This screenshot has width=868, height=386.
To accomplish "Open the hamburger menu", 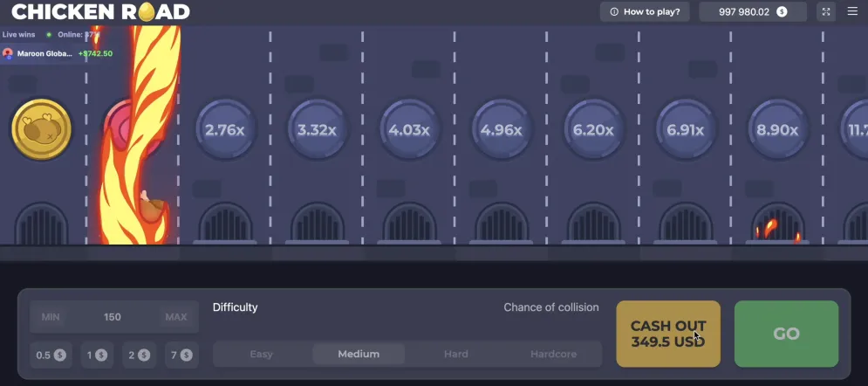I will (852, 11).
